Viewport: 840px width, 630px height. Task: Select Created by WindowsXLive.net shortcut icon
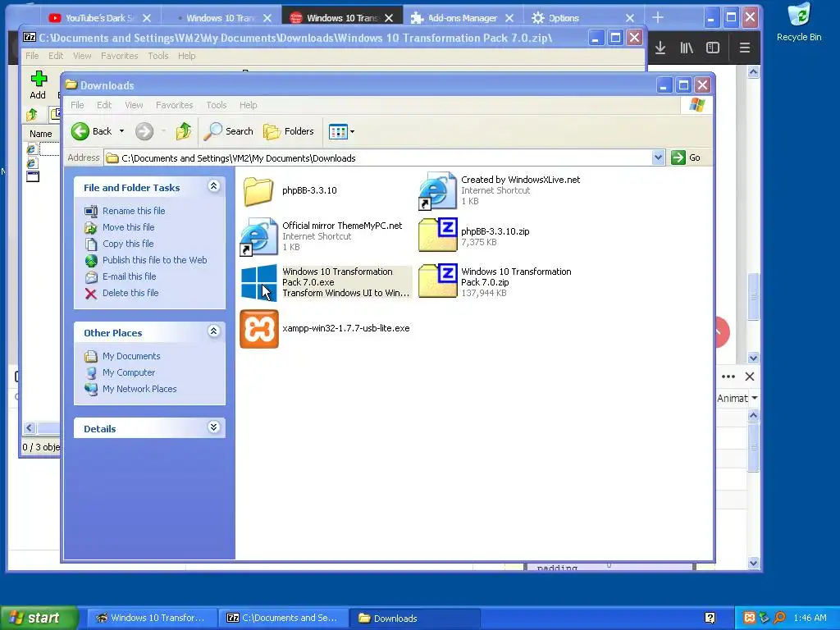[x=438, y=190]
